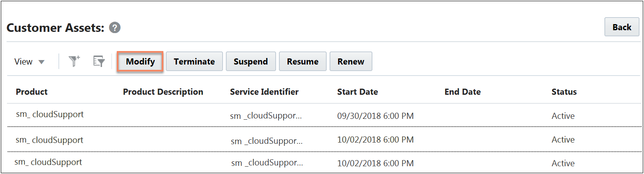Click the Start Date column header

(x=357, y=92)
